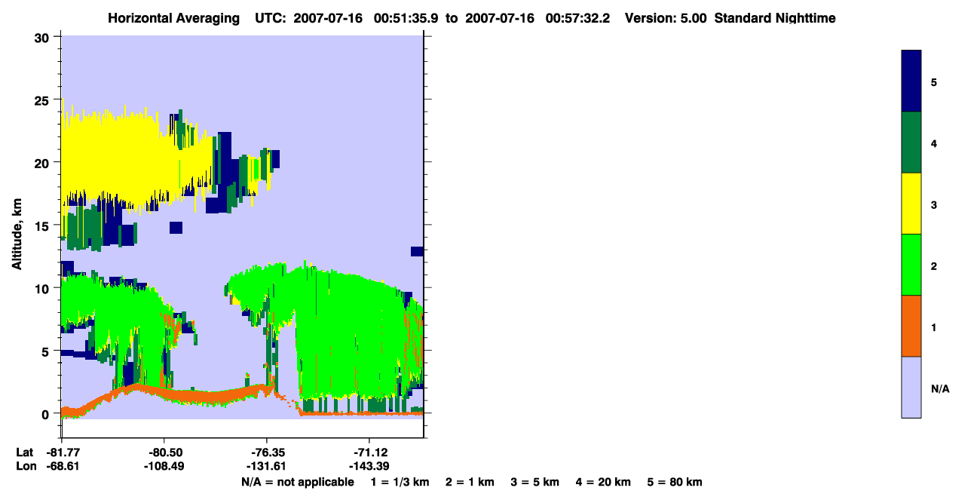Screen dimensions: 980x503
Task: Click the isolated blue square near 15 km
Action: 176,227
